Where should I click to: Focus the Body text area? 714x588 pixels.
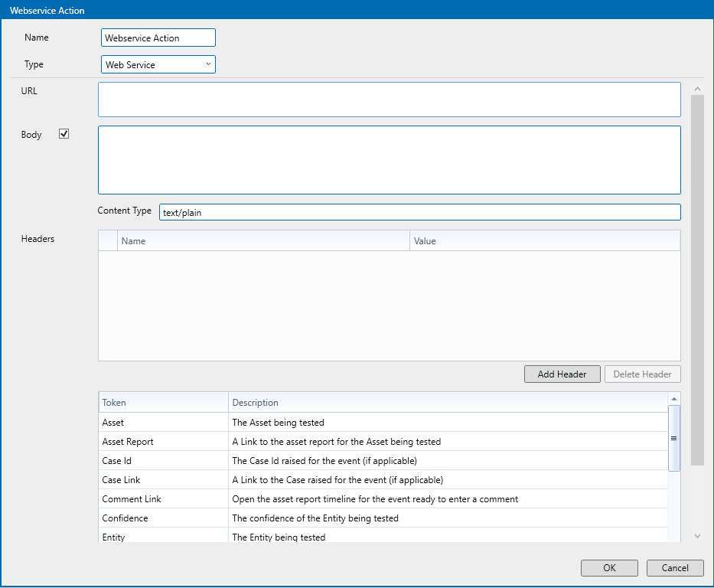tap(389, 160)
